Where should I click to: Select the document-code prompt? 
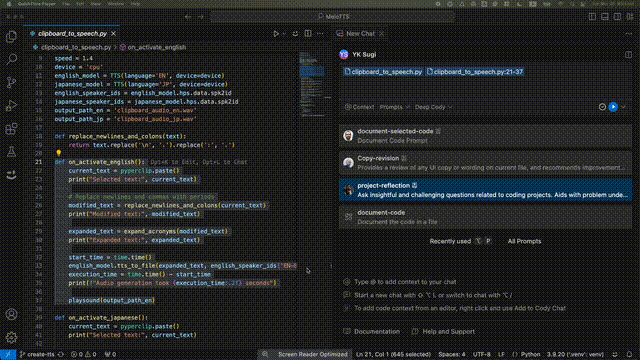tap(485, 217)
